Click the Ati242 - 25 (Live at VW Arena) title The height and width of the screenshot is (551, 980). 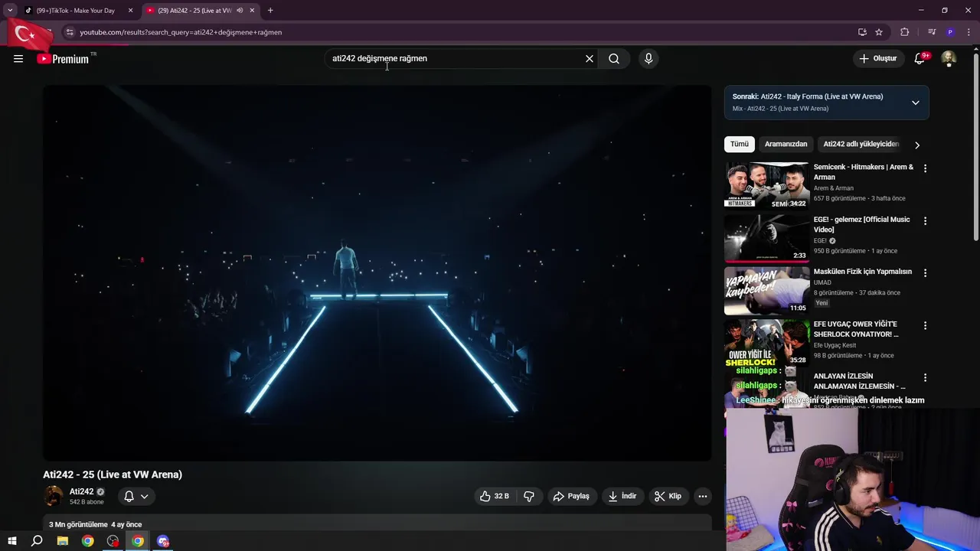(x=113, y=474)
